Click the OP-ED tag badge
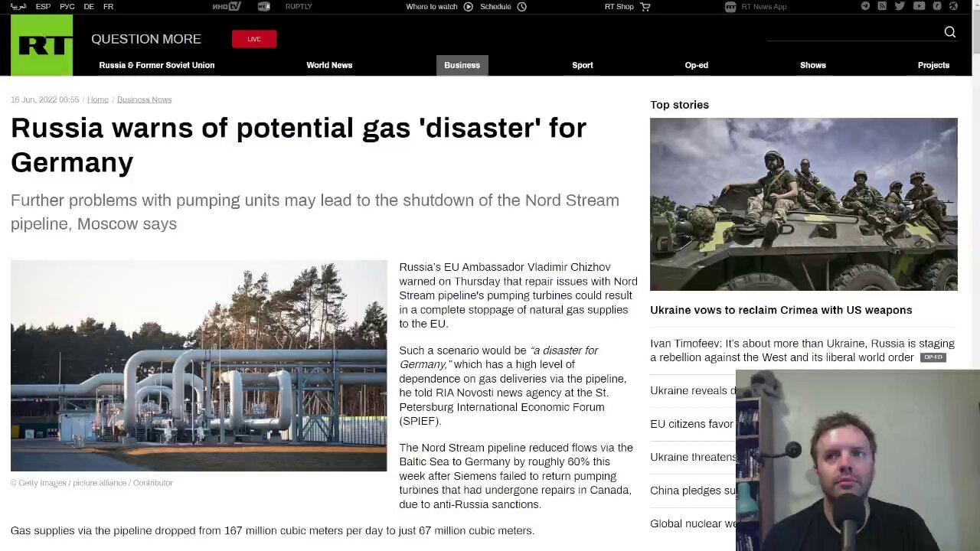This screenshot has height=551, width=980. 933,357
